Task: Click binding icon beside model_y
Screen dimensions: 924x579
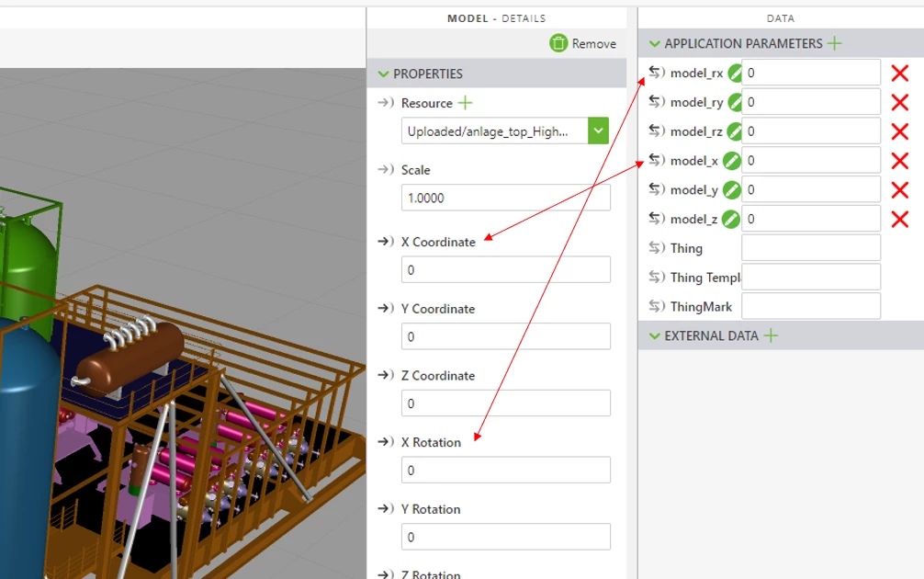Action: coord(657,189)
